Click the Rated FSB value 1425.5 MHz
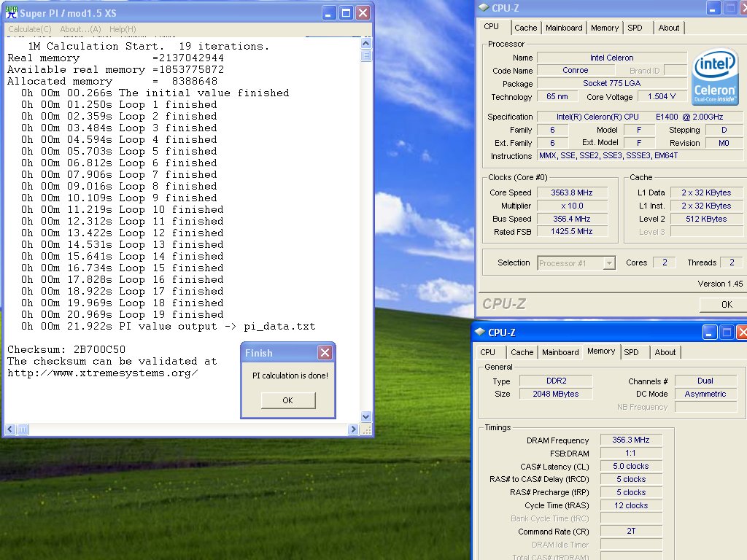 click(572, 231)
